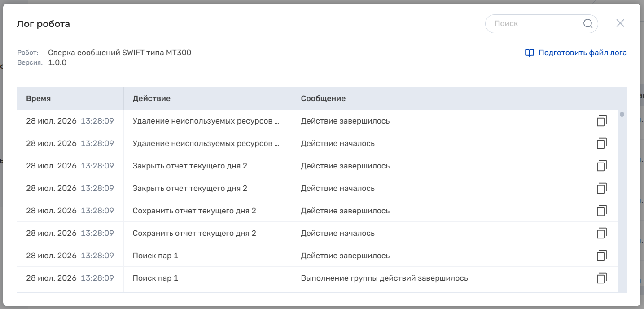This screenshot has height=309, width=644.
Task: Select the 'Поиск пар 1' Действие завершилось row
Action: (x=317, y=256)
